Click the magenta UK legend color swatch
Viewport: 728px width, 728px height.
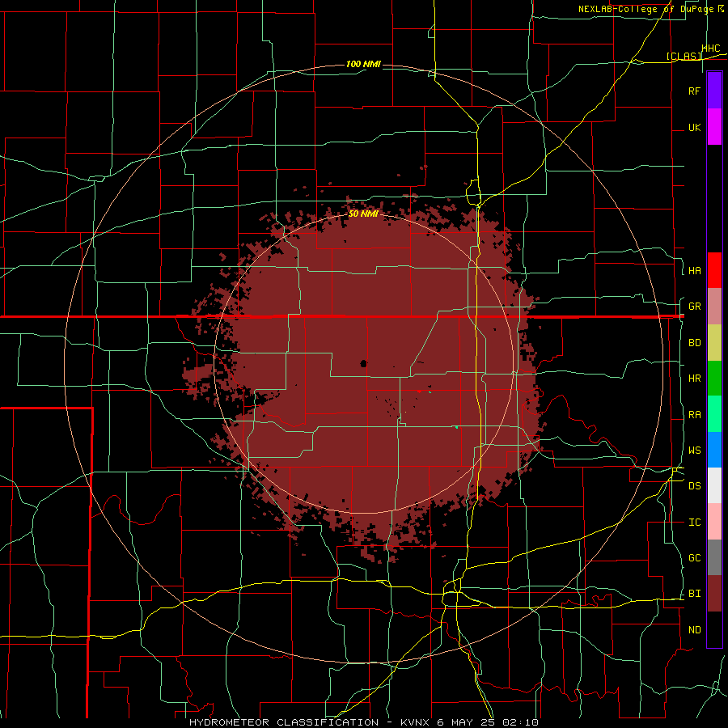click(x=714, y=127)
